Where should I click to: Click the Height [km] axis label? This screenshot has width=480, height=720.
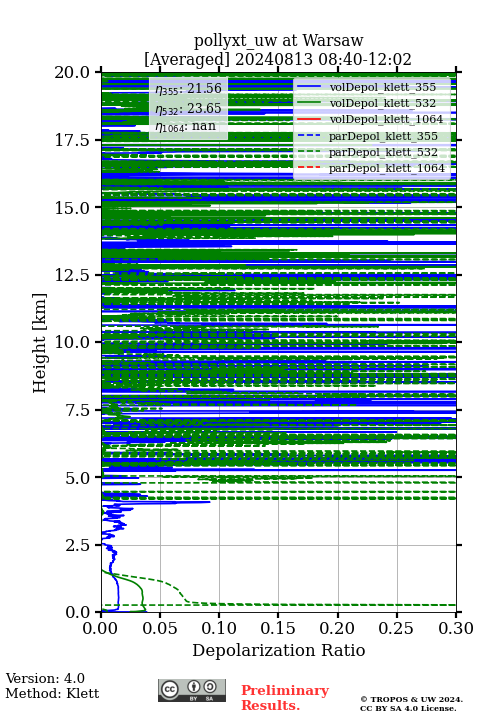tap(40, 343)
